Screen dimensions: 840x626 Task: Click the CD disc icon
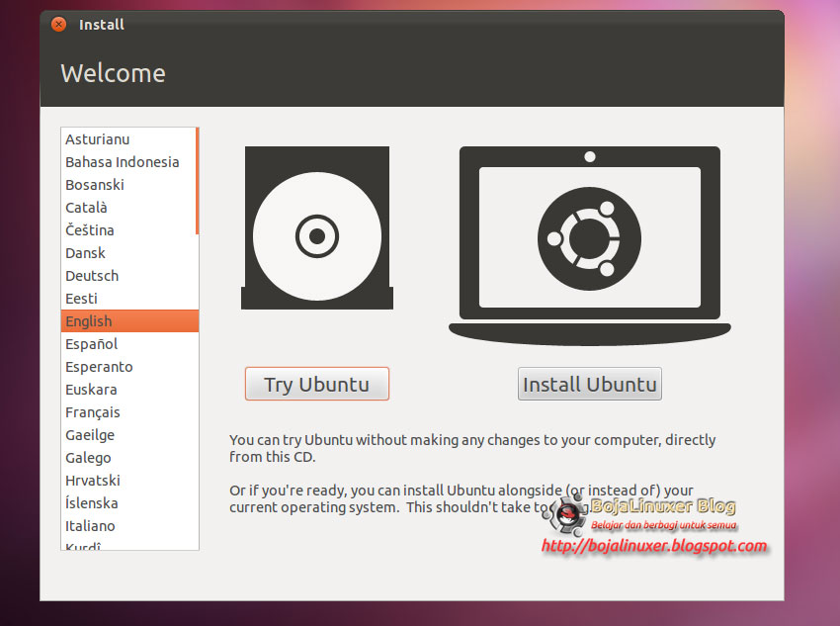click(x=317, y=227)
